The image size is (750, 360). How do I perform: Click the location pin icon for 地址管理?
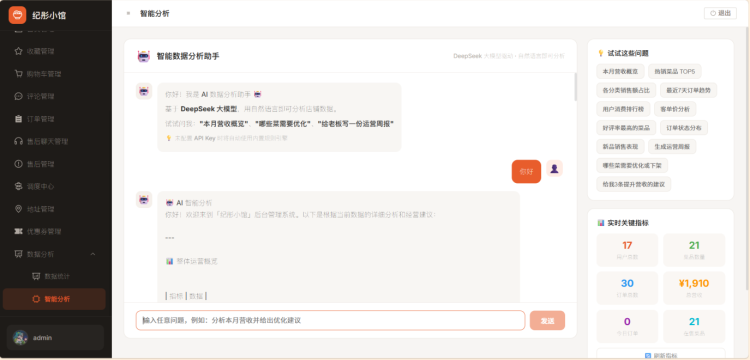coord(19,209)
